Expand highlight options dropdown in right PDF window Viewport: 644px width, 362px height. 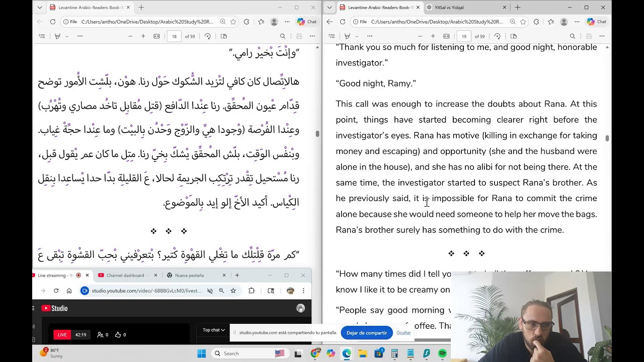(356, 36)
